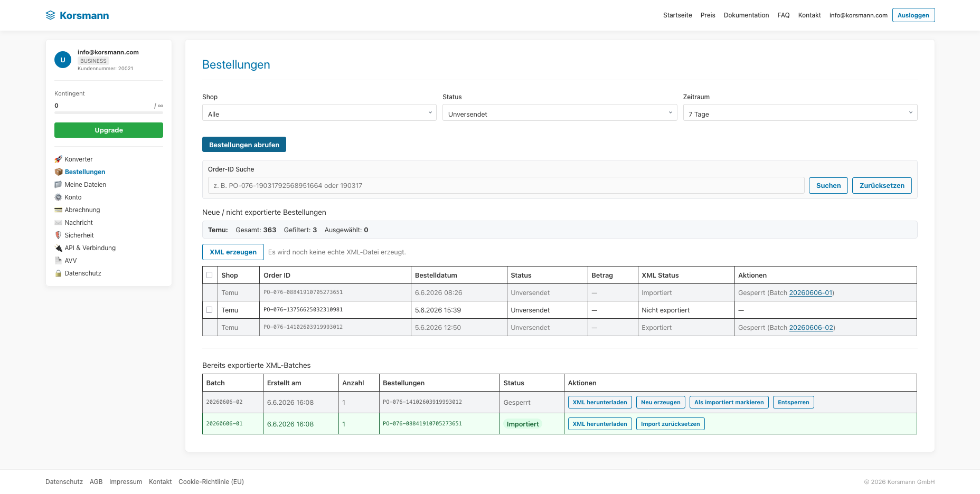Viewport: 980px width, 494px height.
Task: Click the Zurücksetzen button
Action: 882,186
